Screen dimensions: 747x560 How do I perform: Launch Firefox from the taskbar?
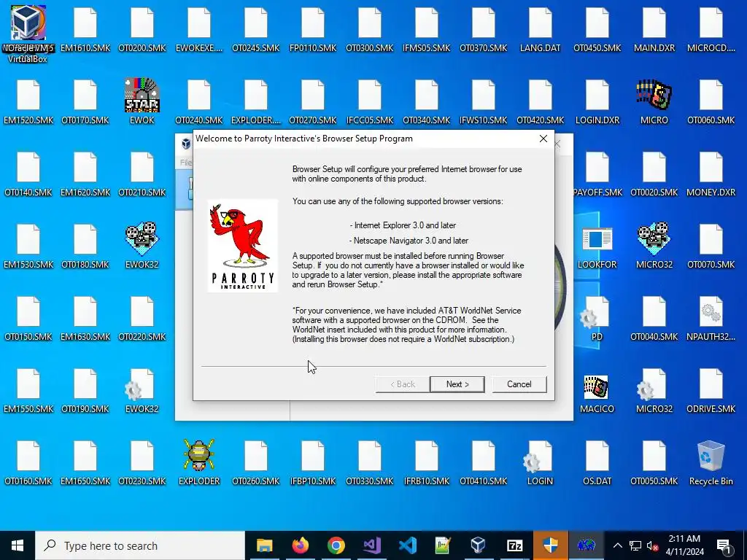pos(300,545)
